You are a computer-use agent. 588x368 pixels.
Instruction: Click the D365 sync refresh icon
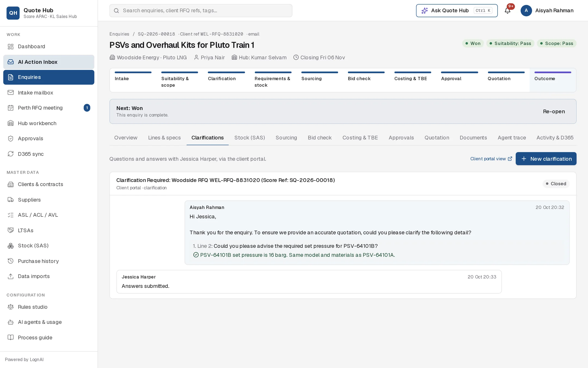click(11, 154)
